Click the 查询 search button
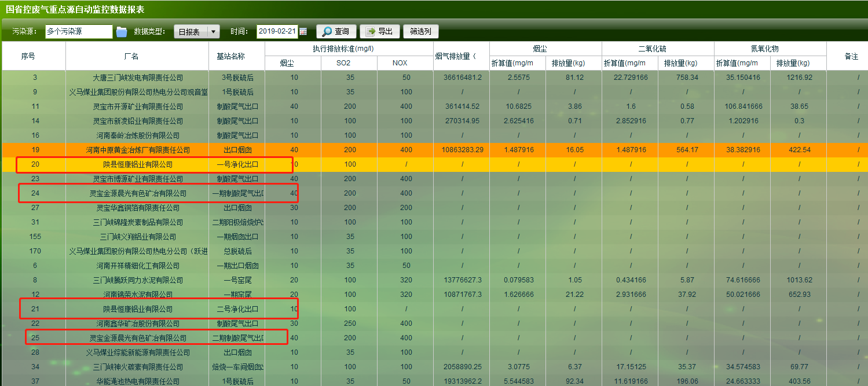Screen dimensions: 868x386 pyautogui.click(x=336, y=32)
